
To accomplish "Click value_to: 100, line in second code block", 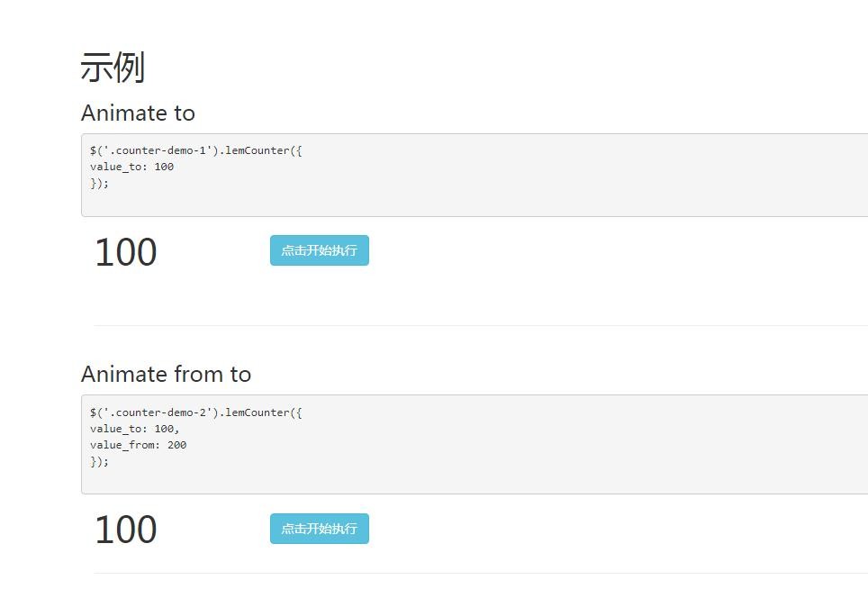I will pyautogui.click(x=134, y=429).
